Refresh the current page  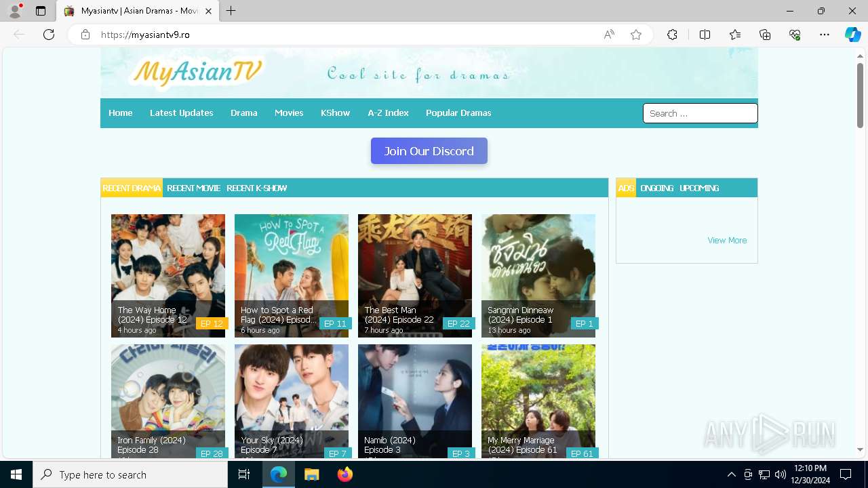pos(49,35)
